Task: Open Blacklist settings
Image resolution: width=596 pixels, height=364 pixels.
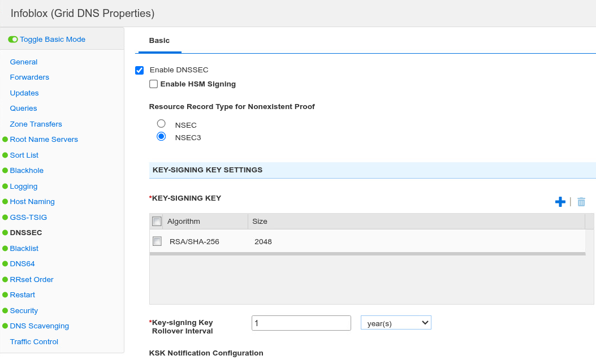Action: pos(24,249)
